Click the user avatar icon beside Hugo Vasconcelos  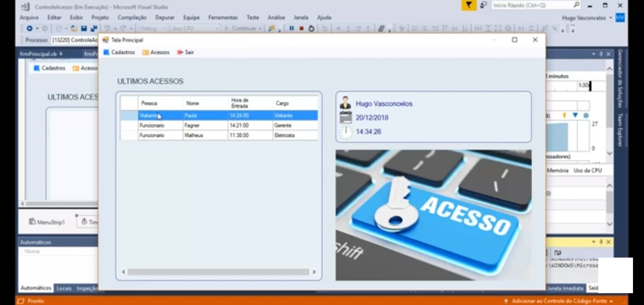pos(346,103)
